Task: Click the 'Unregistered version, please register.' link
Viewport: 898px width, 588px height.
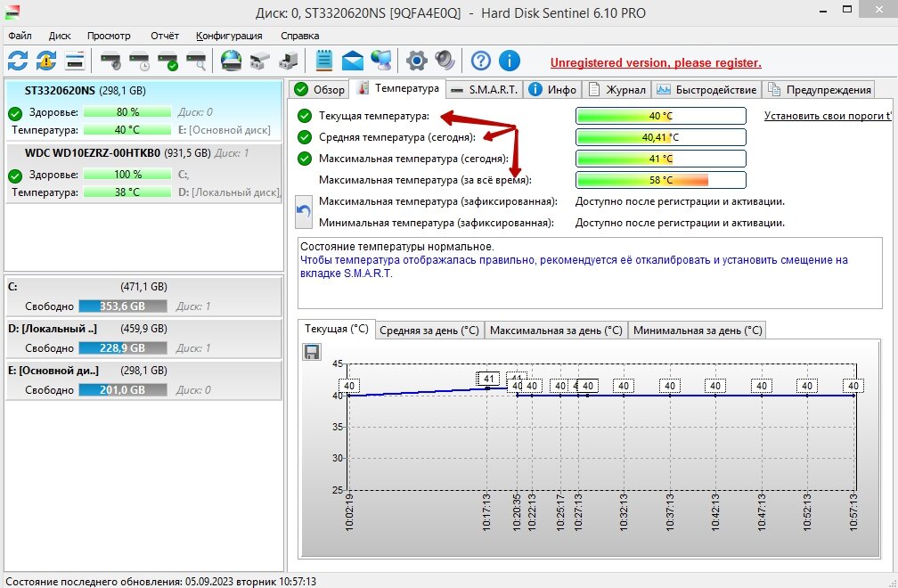Action: click(x=656, y=63)
